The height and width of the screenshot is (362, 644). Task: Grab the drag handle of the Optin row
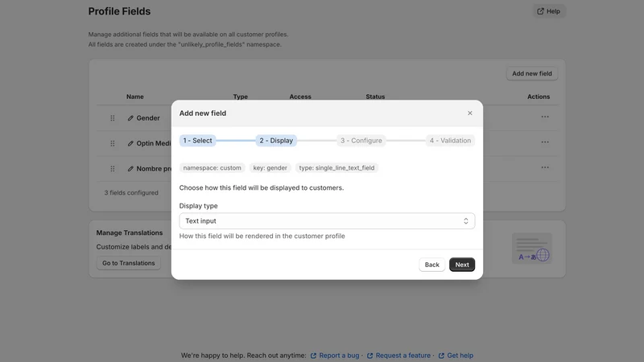tap(112, 143)
